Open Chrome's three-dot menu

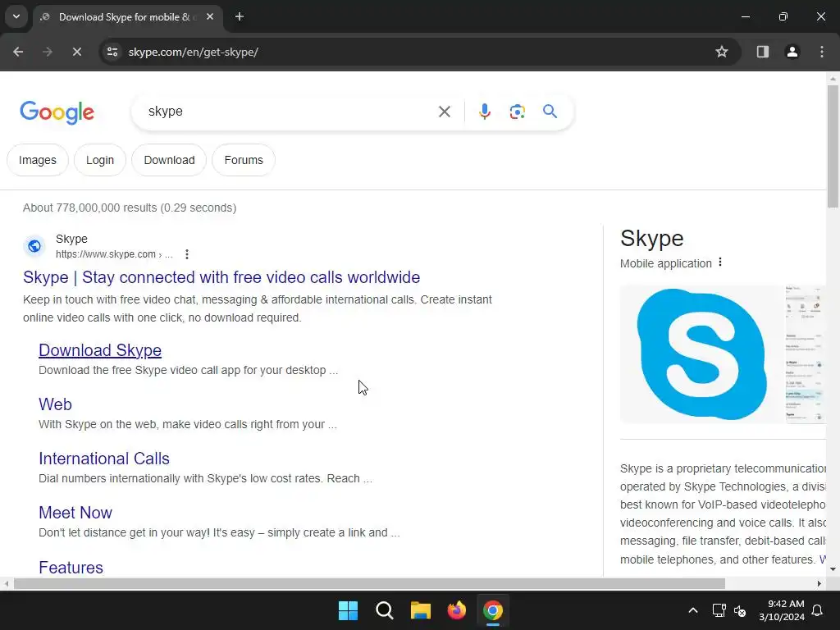pyautogui.click(x=821, y=52)
